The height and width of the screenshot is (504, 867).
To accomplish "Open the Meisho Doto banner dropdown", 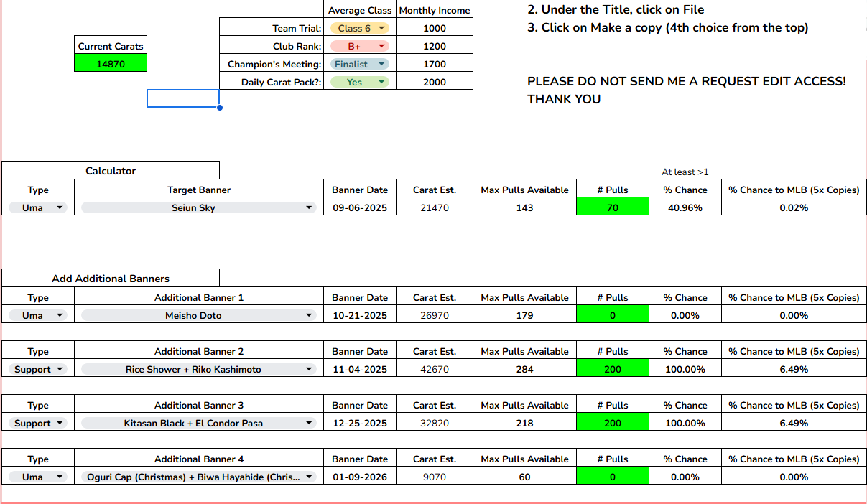I will point(199,315).
